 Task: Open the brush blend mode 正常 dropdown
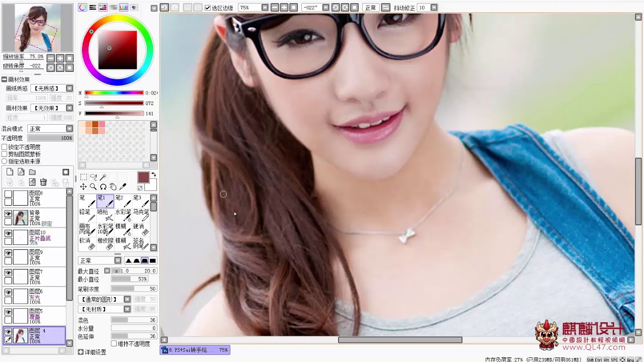(118, 260)
